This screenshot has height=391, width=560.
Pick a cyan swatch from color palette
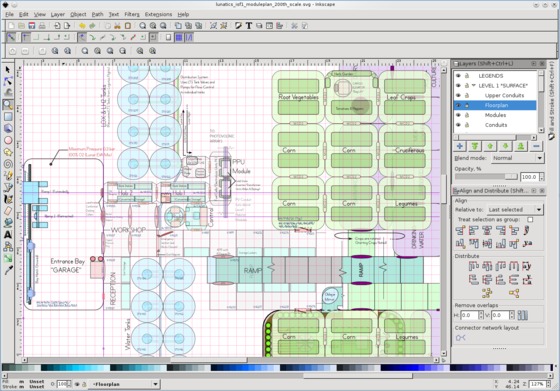pos(75,368)
